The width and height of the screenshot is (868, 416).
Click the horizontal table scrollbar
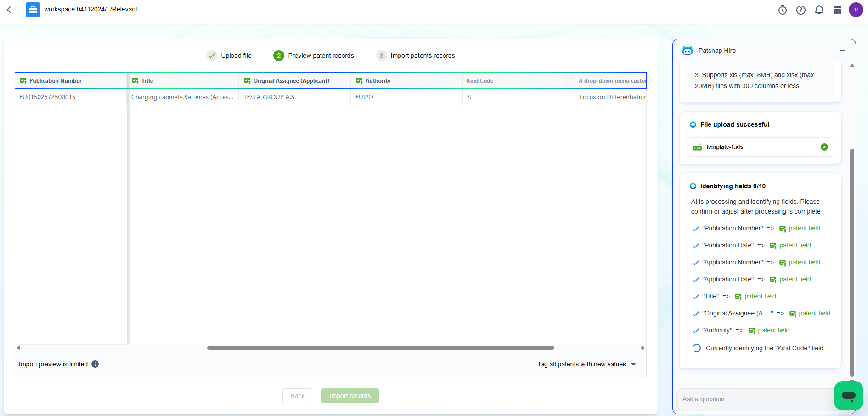(380, 348)
